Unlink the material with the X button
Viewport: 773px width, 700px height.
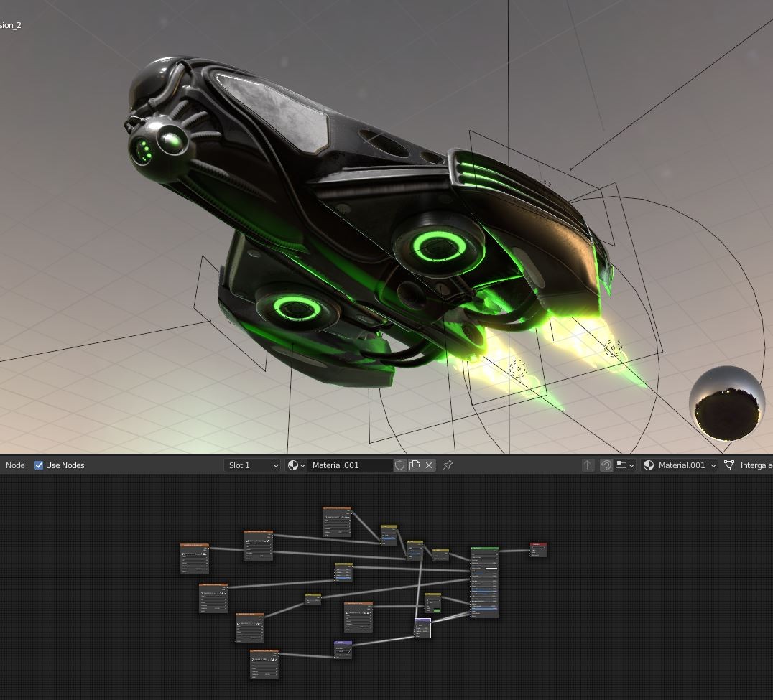(x=428, y=465)
